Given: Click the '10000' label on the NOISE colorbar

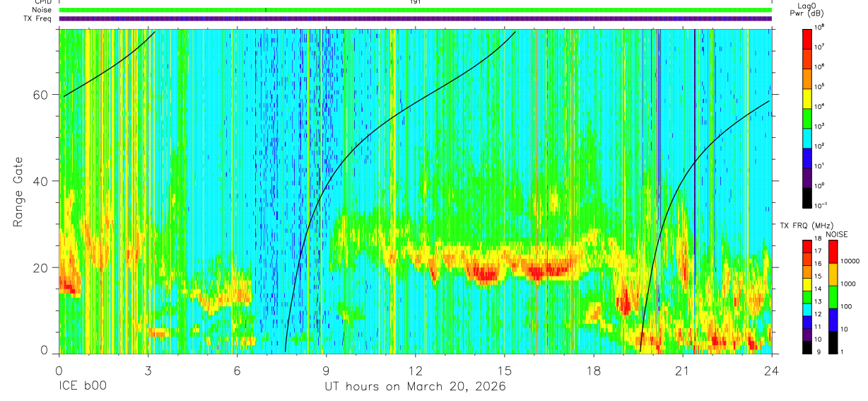Looking at the screenshot, I should (850, 261).
